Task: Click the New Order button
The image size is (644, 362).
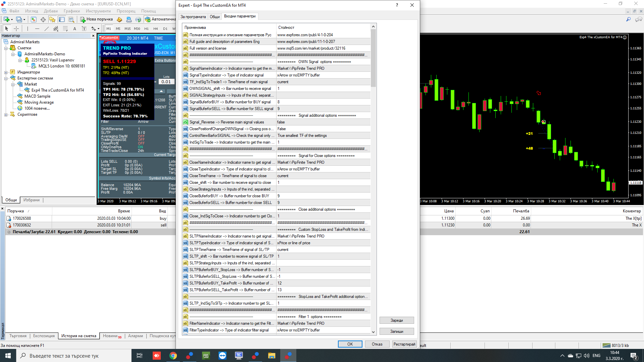Action: click(x=96, y=19)
